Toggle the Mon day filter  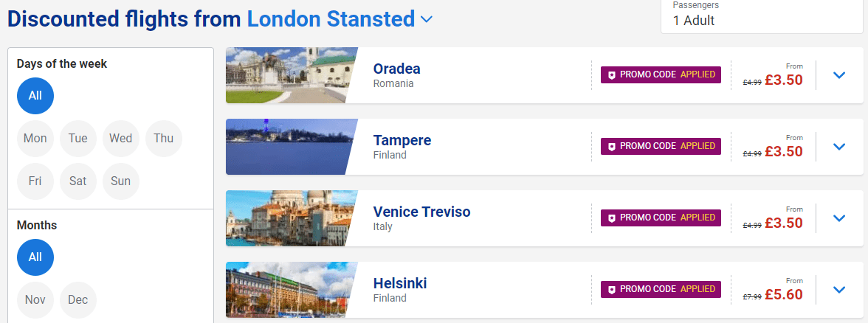(x=35, y=139)
